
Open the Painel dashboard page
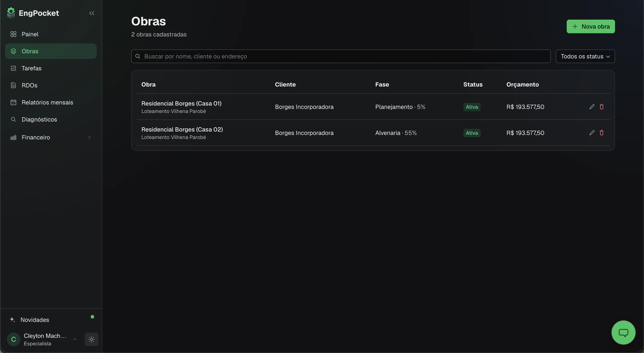click(x=51, y=34)
